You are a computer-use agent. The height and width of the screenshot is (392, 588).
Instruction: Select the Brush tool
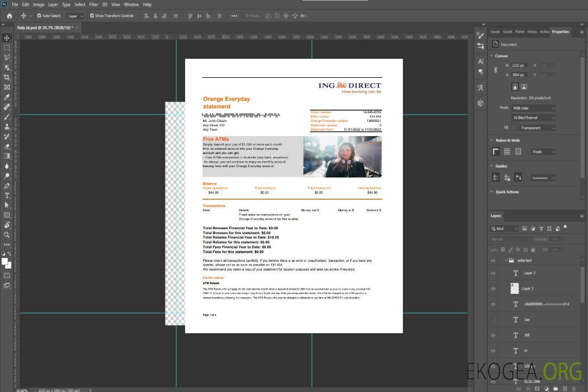click(7, 117)
